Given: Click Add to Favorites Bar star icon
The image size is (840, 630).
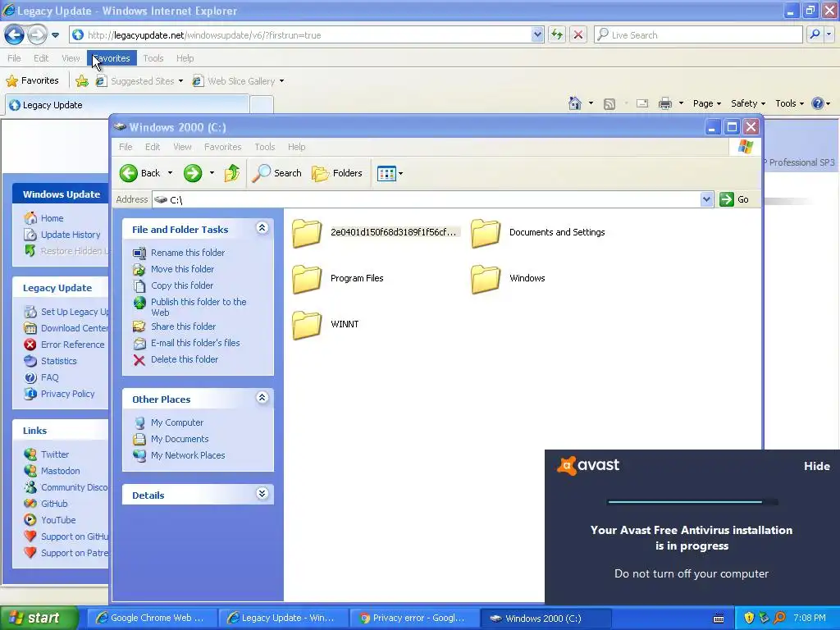Looking at the screenshot, I should (x=82, y=81).
